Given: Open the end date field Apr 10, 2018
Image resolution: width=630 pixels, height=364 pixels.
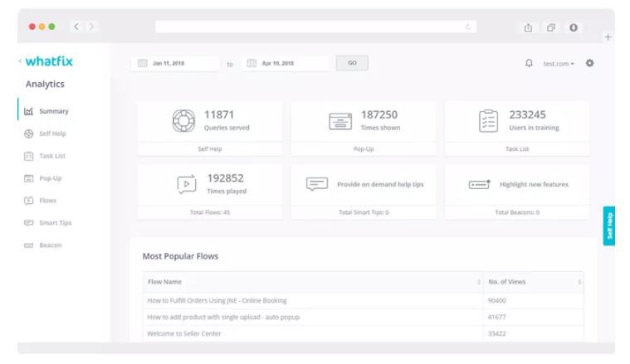Looking at the screenshot, I should click(x=285, y=63).
